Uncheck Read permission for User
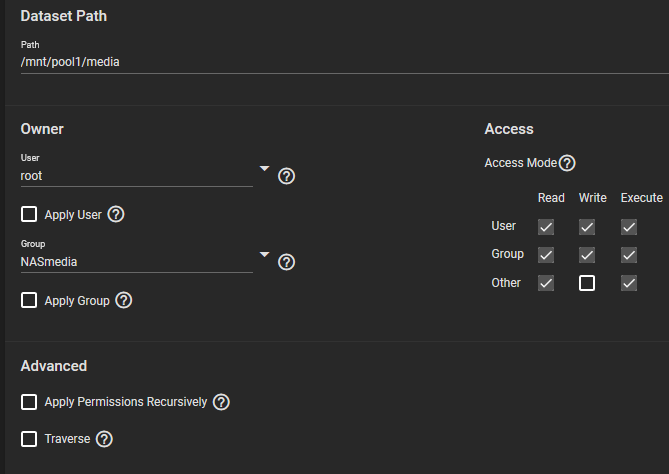 (x=546, y=227)
